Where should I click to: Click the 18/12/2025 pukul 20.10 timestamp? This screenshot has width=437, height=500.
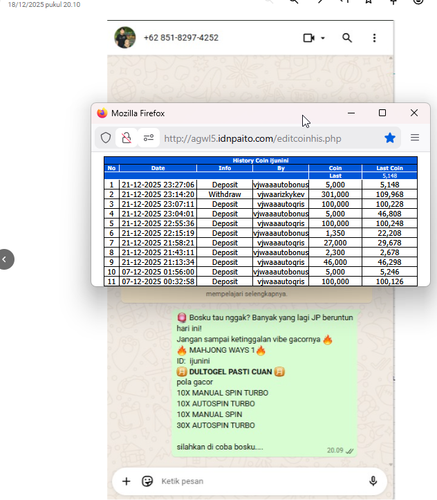pos(44,4)
